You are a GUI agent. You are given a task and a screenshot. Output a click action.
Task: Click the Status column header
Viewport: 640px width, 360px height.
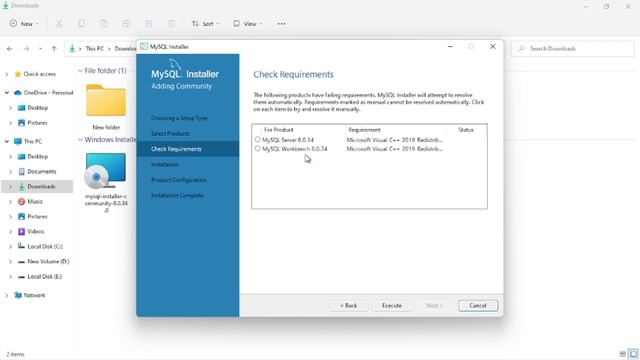466,130
